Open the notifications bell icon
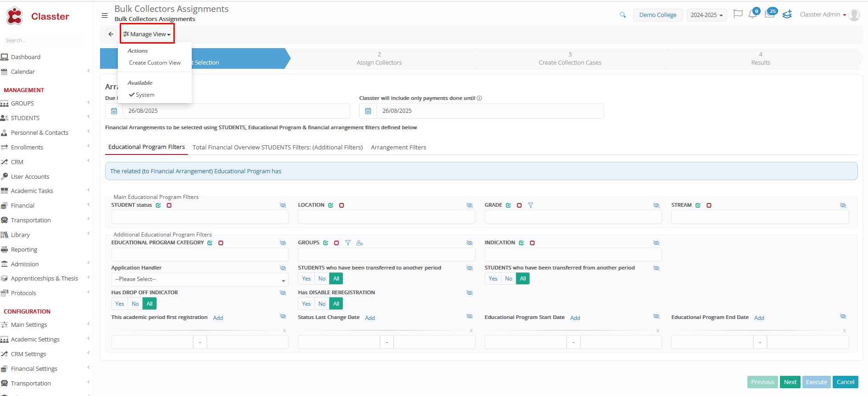 (752, 15)
